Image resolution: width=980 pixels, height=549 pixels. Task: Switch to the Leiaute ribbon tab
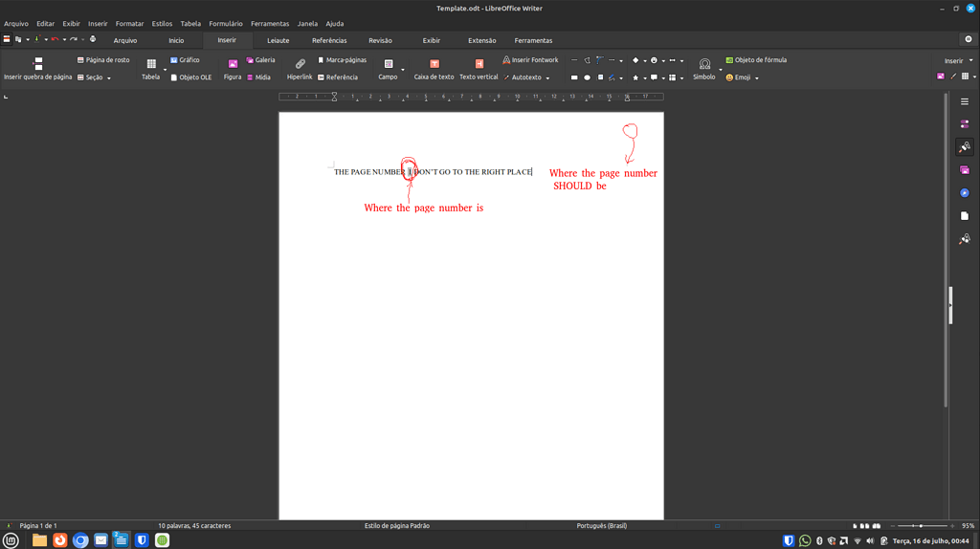tap(278, 40)
